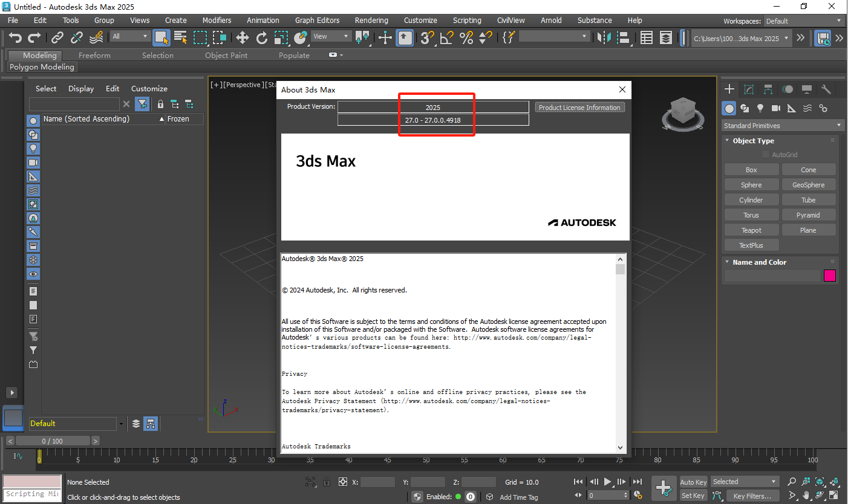Open the Selected key filter dropdown
The width and height of the screenshot is (848, 504).
(x=745, y=482)
